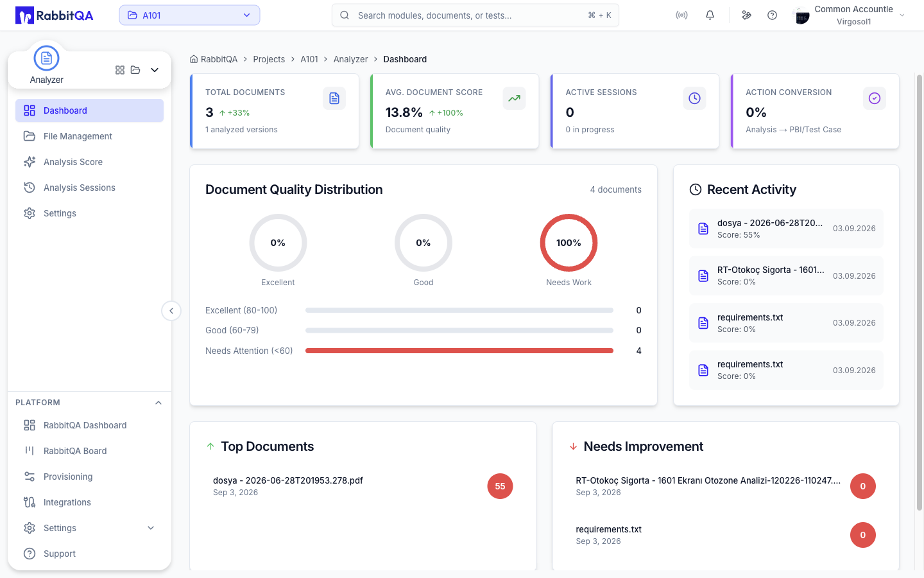Open the Analyzer Settings gear icon
This screenshot has height=578, width=924.
click(x=30, y=213)
